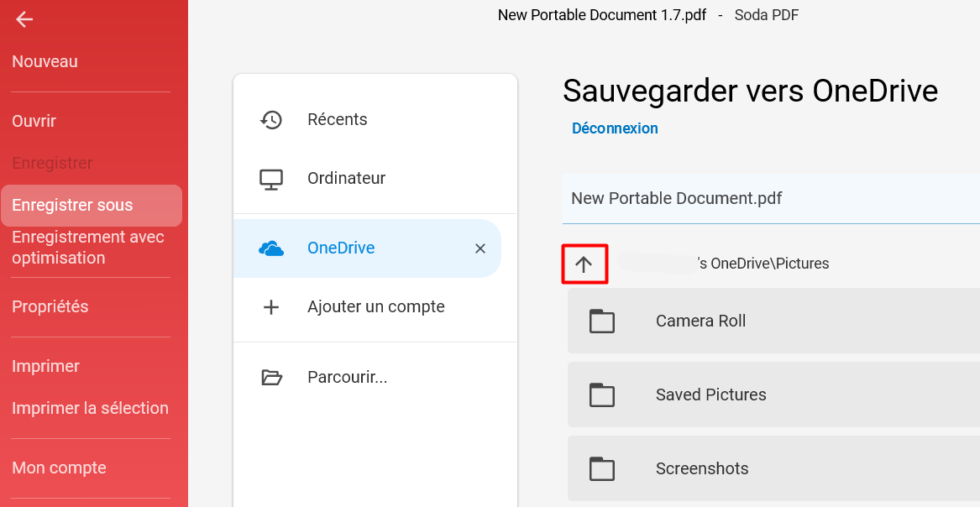
Task: Remove the OneDrive account with the X
Action: pyautogui.click(x=480, y=248)
